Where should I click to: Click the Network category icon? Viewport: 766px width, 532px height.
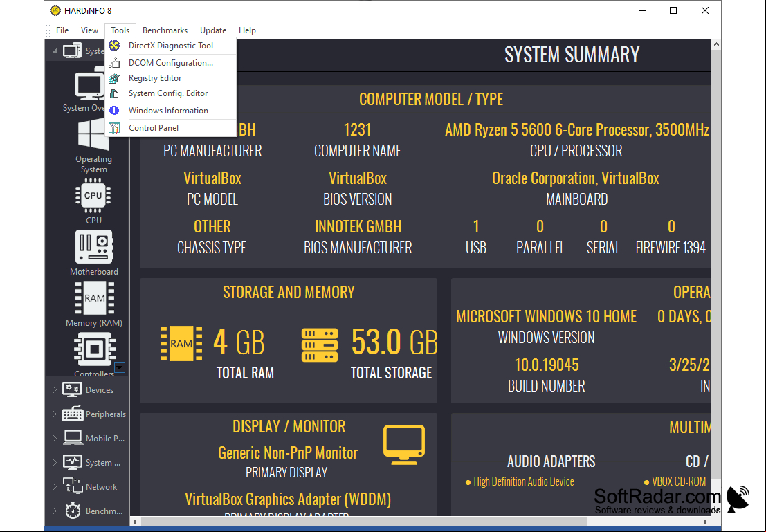click(x=73, y=486)
